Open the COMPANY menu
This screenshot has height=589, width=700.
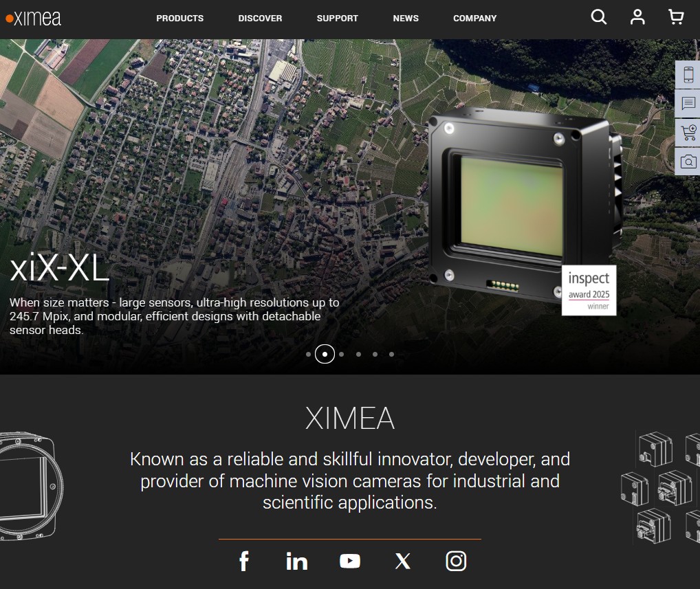pos(475,19)
